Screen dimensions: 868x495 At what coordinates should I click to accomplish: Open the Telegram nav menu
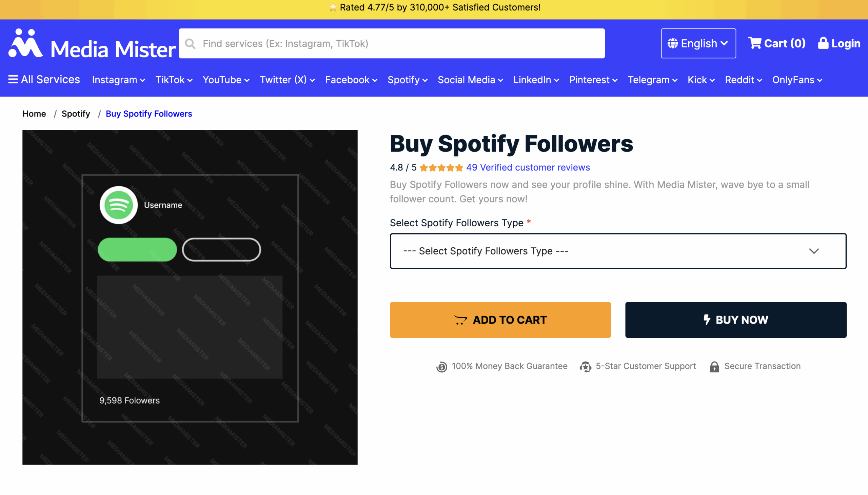click(652, 80)
